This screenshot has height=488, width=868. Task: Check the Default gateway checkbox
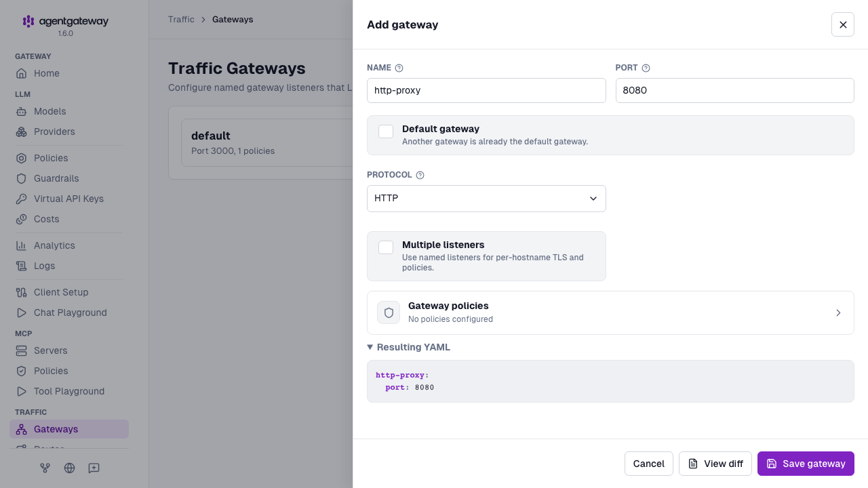pyautogui.click(x=386, y=131)
